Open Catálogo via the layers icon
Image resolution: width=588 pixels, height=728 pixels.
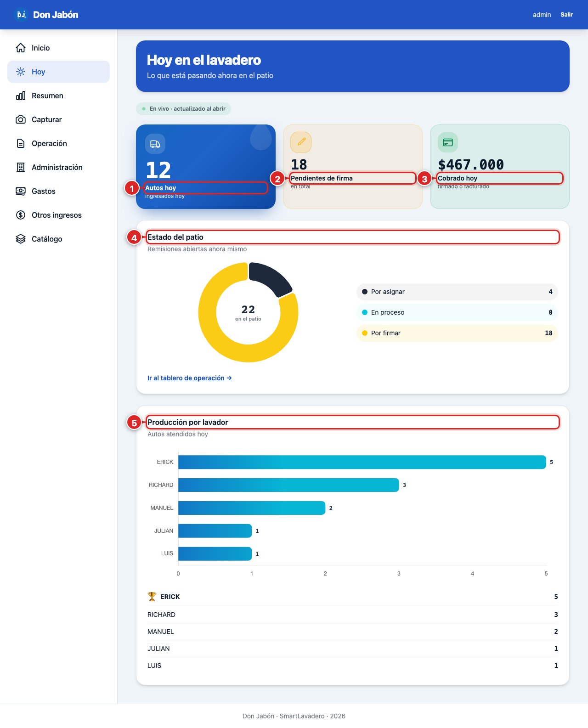(x=21, y=239)
